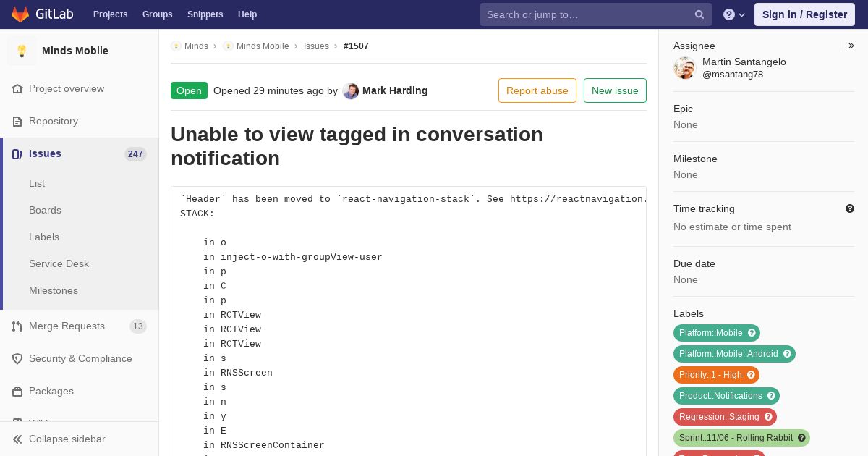
Task: Click the @msantang78 username
Action: 733,75
